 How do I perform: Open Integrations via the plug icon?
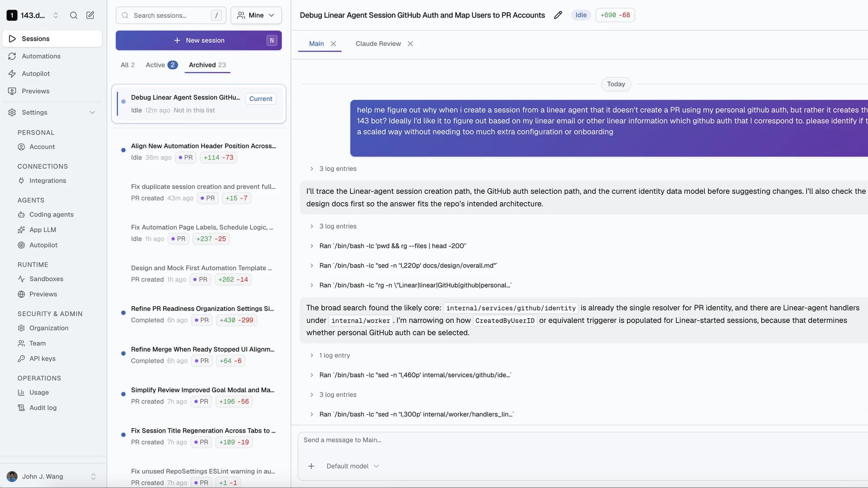coord(21,181)
